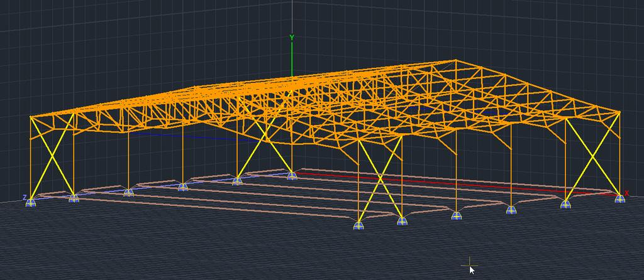Click the red X axis label

pyautogui.click(x=626, y=193)
